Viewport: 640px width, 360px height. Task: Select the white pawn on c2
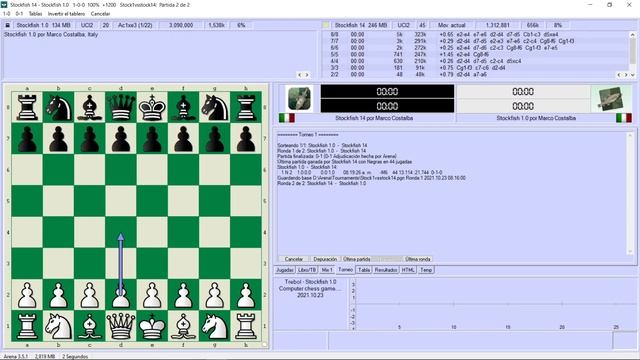89,295
